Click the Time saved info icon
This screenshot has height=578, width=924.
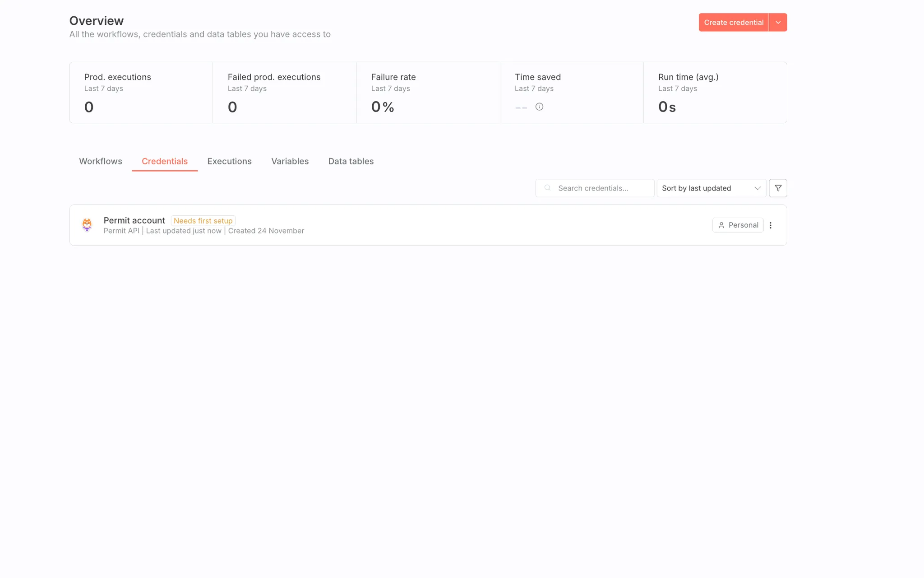(x=539, y=107)
